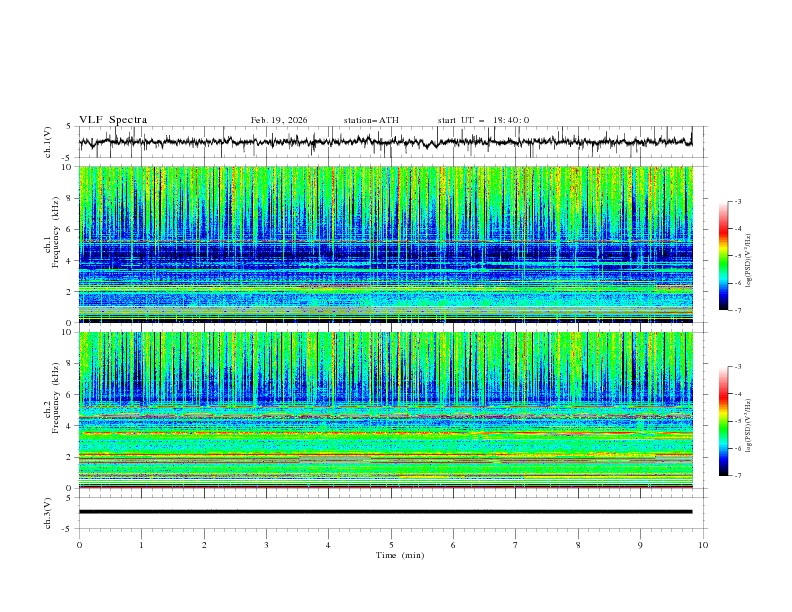Click the upper log(PSD) colorbar label
Viewport: 792px width, 612px height.
pos(748,261)
